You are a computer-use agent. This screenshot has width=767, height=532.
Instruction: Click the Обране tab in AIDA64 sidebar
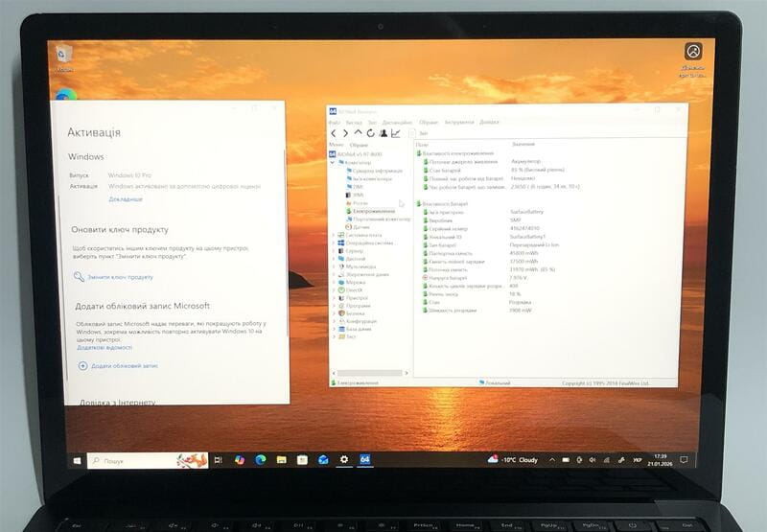click(359, 145)
